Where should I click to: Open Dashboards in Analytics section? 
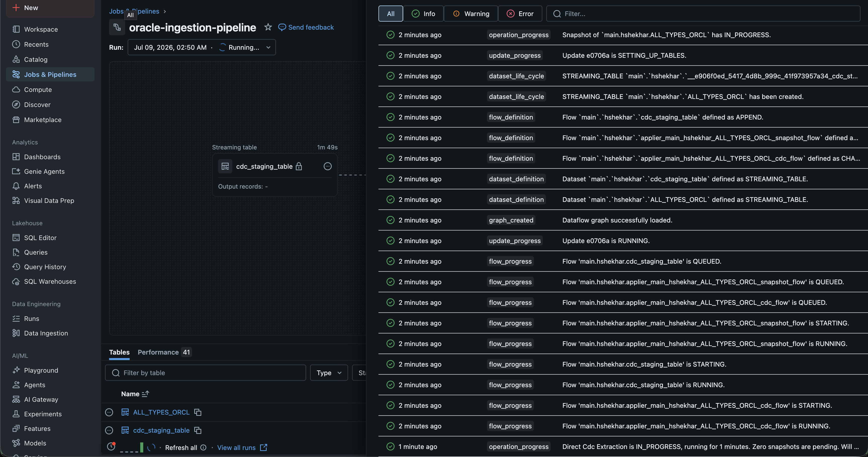click(50, 157)
